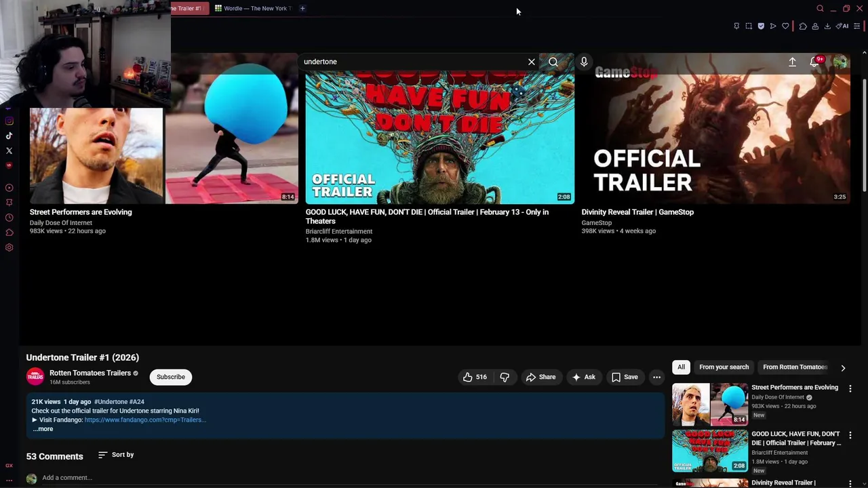Open History clock icon in the sidebar
This screenshot has height=488, width=868.
click(x=9, y=218)
